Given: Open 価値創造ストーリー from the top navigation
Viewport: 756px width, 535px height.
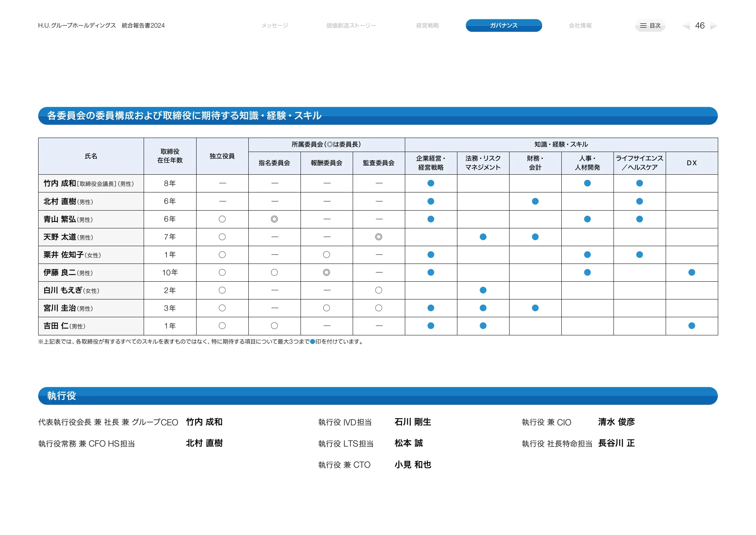Looking at the screenshot, I should coord(351,25).
